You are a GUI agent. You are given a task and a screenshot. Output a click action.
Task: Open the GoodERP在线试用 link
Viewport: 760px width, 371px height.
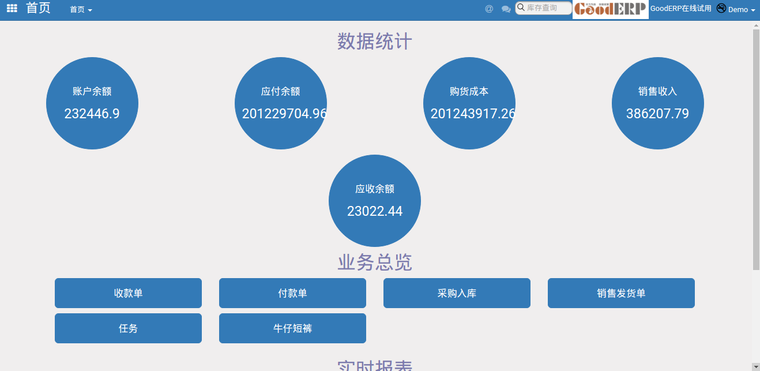pos(681,9)
